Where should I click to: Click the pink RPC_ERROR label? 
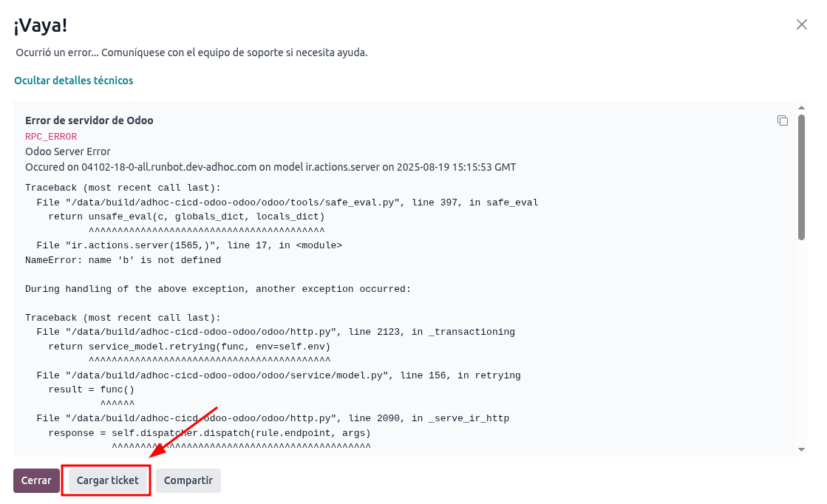[51, 137]
